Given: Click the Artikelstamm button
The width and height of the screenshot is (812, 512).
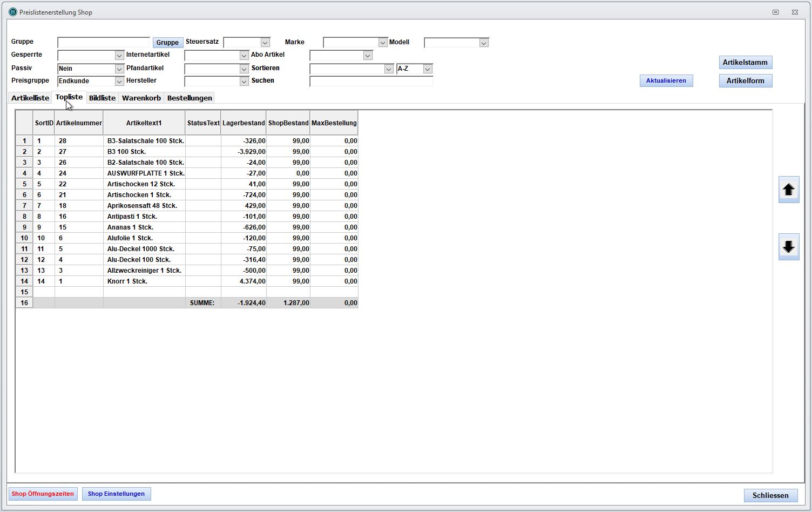Looking at the screenshot, I should tap(745, 63).
